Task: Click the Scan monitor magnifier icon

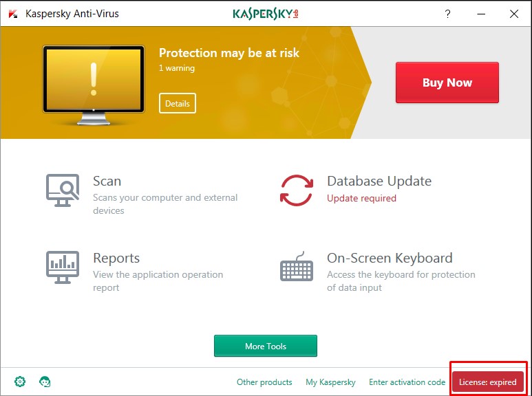Action: tap(63, 190)
